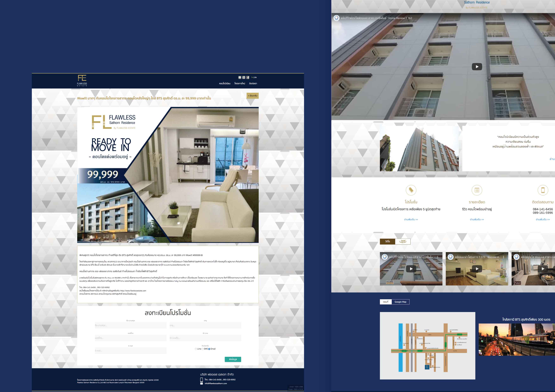The width and height of the screenshot is (555, 392).
Task: Click channel avatar on second thumbnail video
Action: pyautogui.click(x=451, y=257)
